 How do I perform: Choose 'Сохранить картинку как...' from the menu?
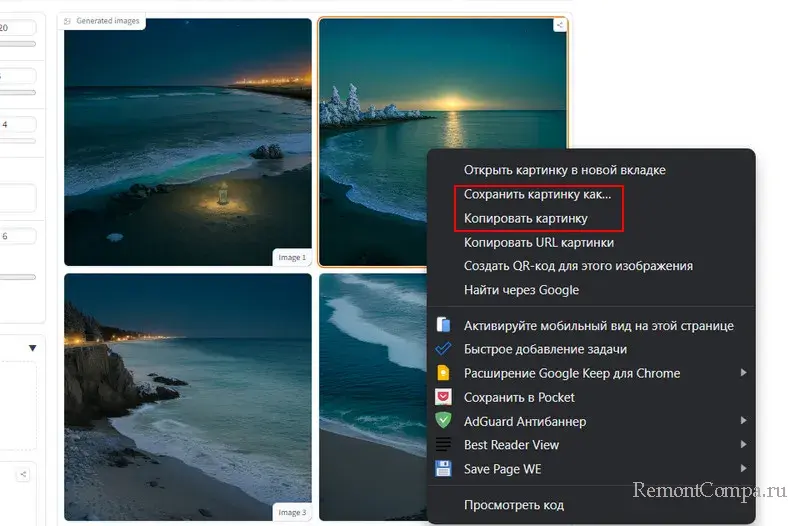(x=537, y=194)
